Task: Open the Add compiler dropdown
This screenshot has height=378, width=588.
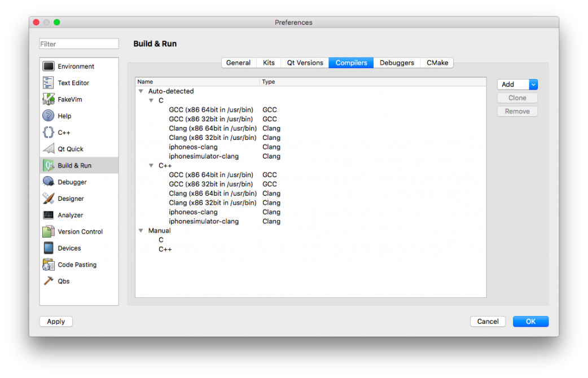Action: (533, 85)
